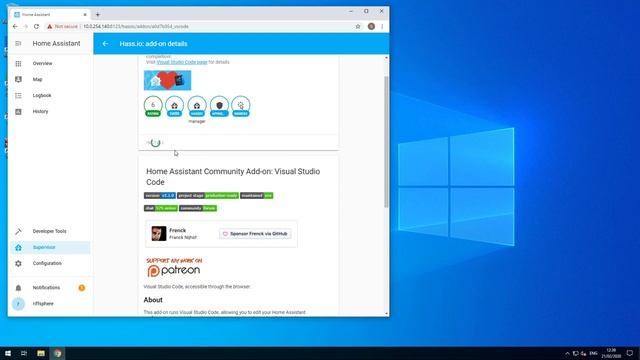This screenshot has height=360, width=640.
Task: Click the Map person-marker icon
Action: tap(18, 80)
